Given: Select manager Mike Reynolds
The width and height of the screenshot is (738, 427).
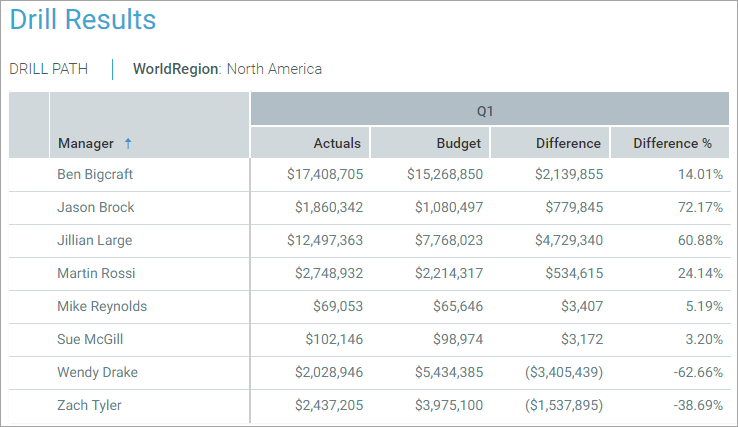Looking at the screenshot, I should [x=102, y=306].
